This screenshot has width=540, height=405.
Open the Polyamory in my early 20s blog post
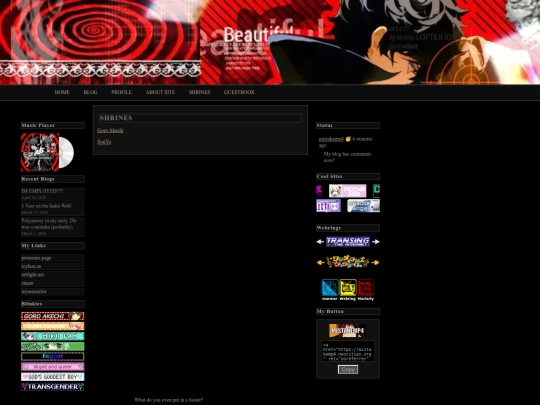pos(49,224)
